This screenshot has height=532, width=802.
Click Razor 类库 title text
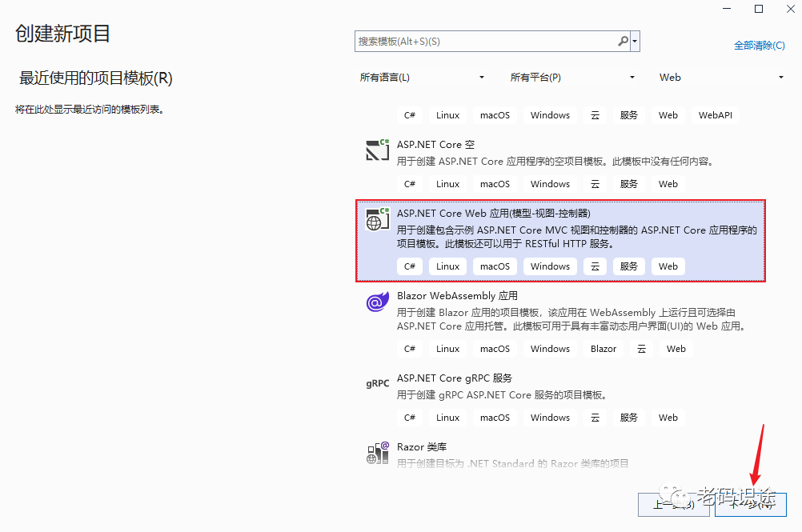pyautogui.click(x=422, y=446)
